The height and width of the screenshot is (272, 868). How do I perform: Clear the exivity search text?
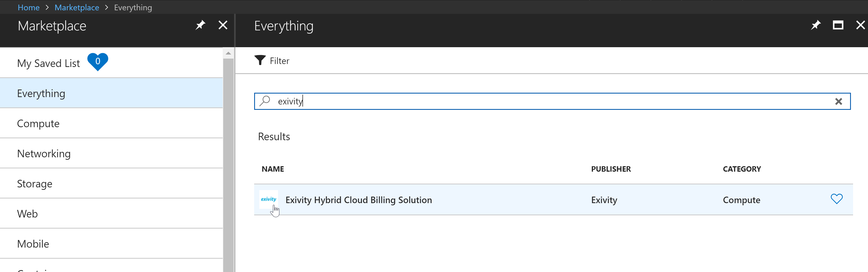click(x=838, y=101)
